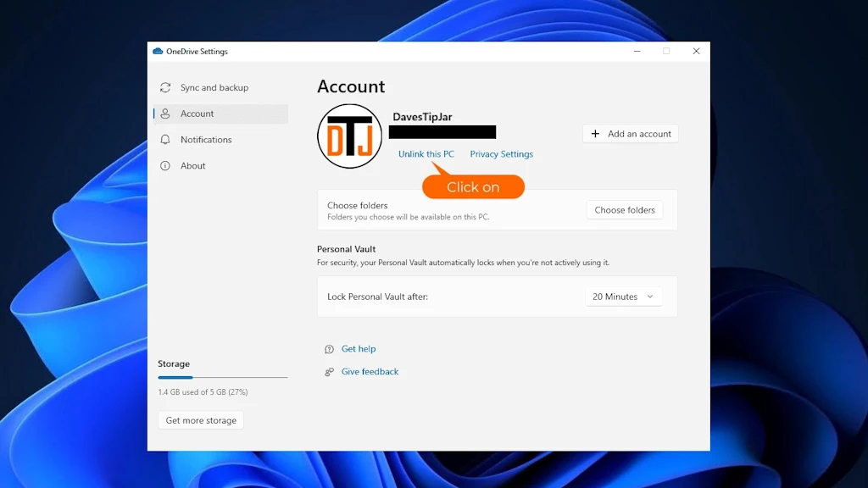Click Unlink this PC link

426,154
